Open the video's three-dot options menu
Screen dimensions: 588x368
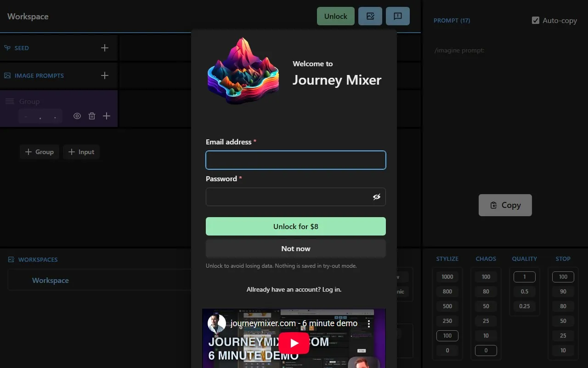click(x=368, y=323)
